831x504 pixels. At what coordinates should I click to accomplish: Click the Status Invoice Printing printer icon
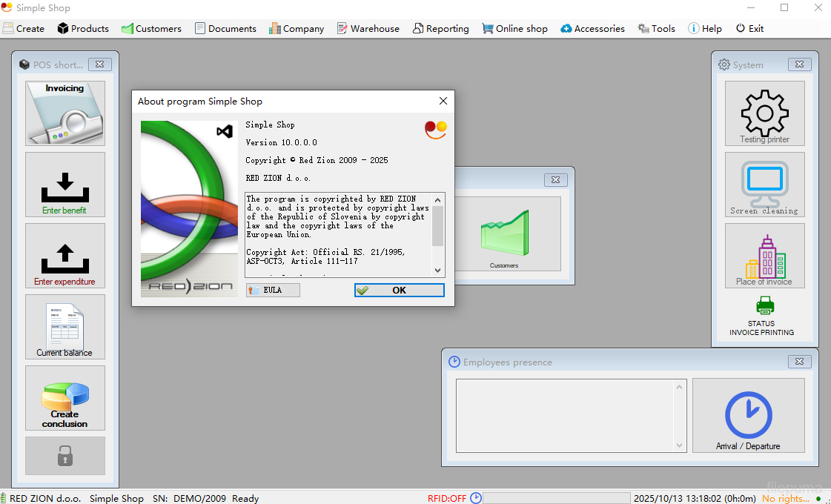(x=764, y=305)
